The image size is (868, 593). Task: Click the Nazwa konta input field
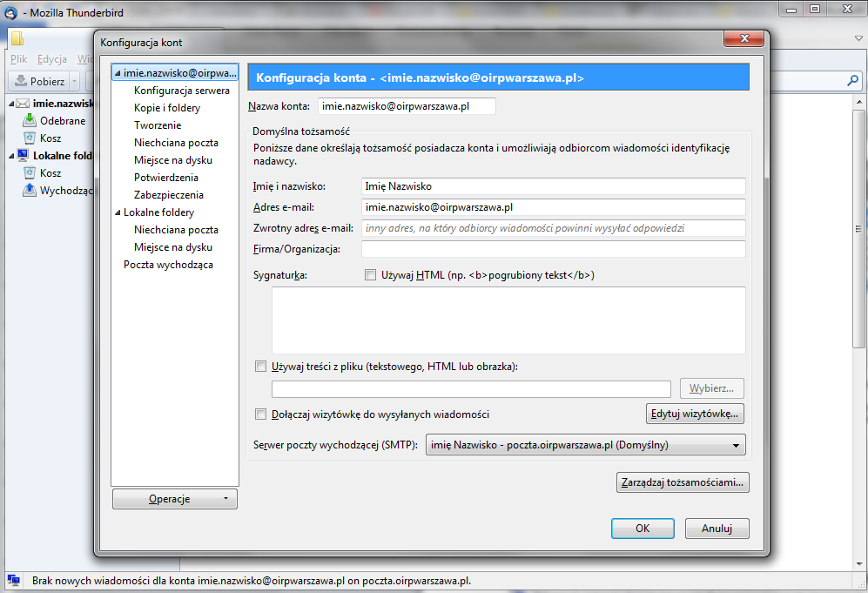coord(407,106)
